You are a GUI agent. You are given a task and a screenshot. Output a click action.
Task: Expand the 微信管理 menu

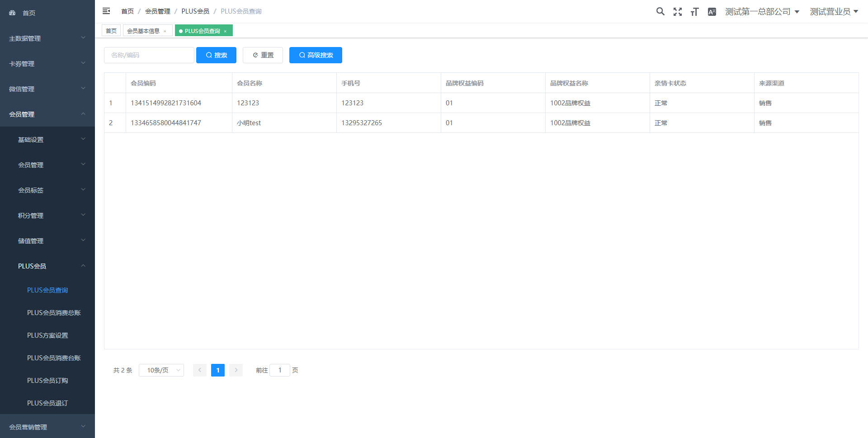pyautogui.click(x=47, y=89)
